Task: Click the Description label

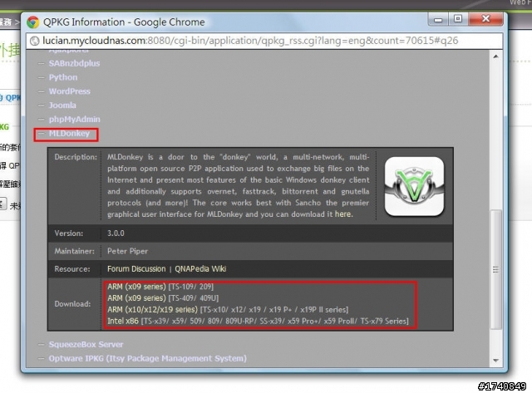Action: point(76,157)
